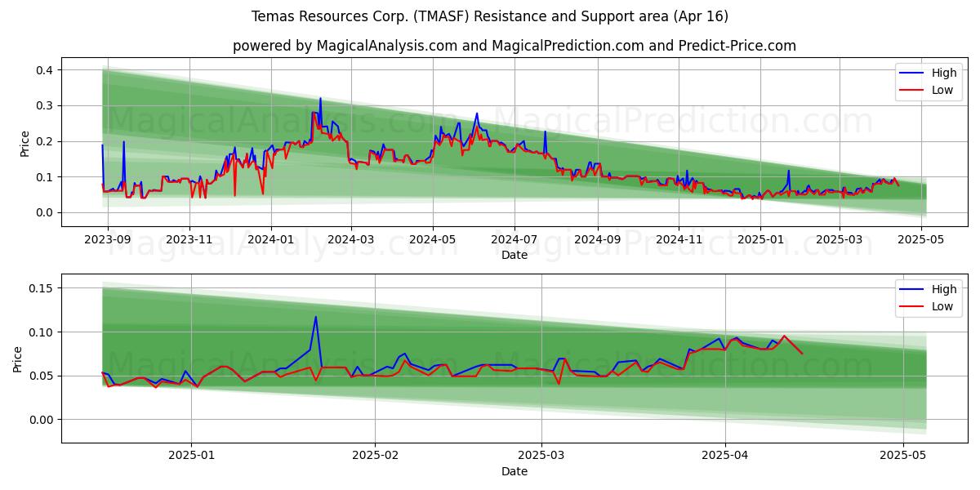Click the '0.15' price tick on bottom chart
The width and height of the screenshot is (980, 490).
pyautogui.click(x=42, y=288)
